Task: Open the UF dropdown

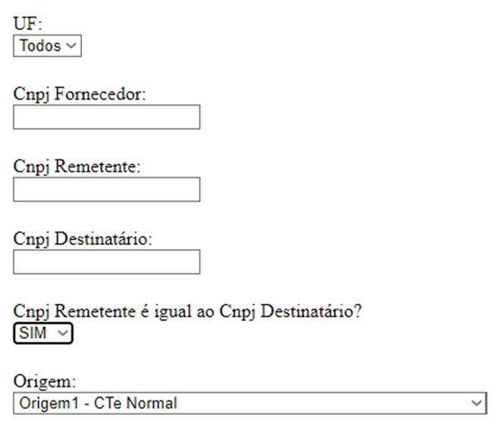Action: point(47,46)
